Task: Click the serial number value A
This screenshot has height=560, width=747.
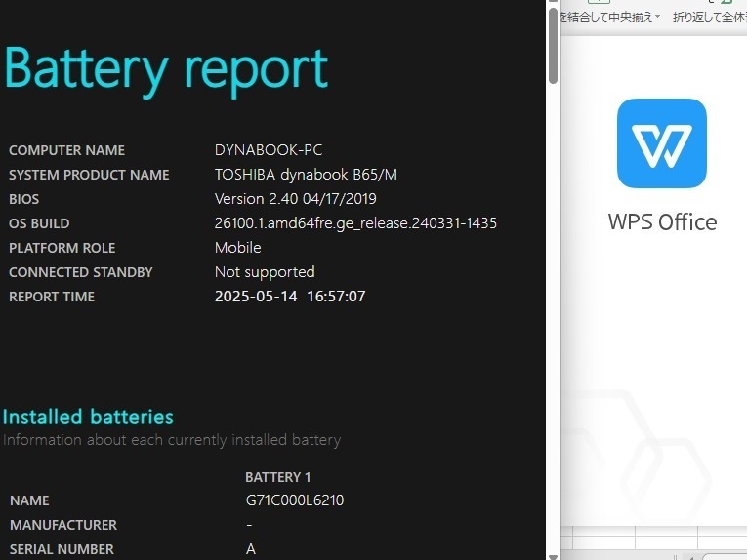Action: 251,549
